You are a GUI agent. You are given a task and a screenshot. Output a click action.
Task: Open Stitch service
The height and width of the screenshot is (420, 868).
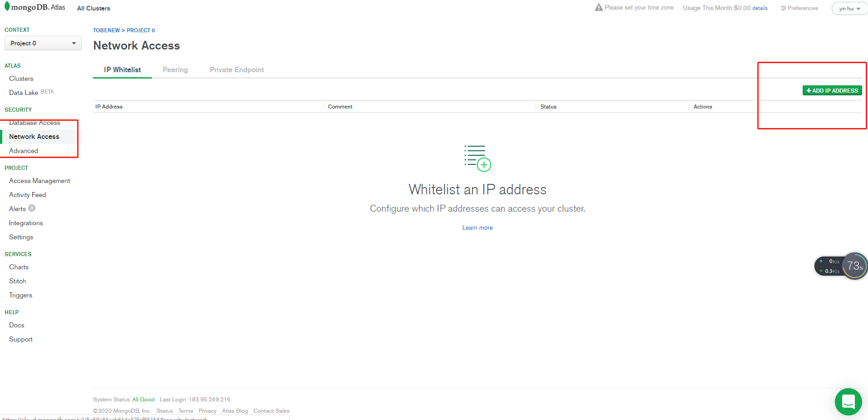click(x=17, y=281)
